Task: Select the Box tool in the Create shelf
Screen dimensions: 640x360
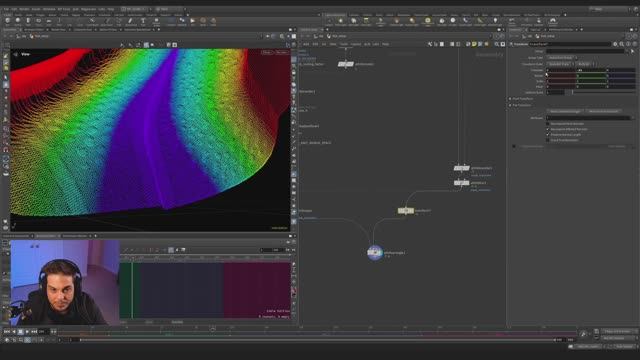Action: pyautogui.click(x=7, y=21)
